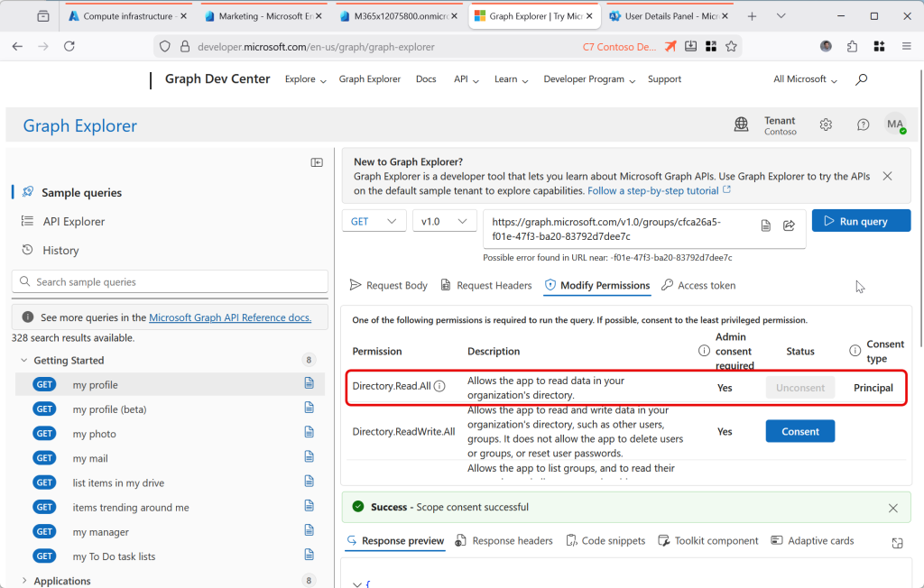
Task: Dismiss the Success scope consent notification
Action: [893, 508]
